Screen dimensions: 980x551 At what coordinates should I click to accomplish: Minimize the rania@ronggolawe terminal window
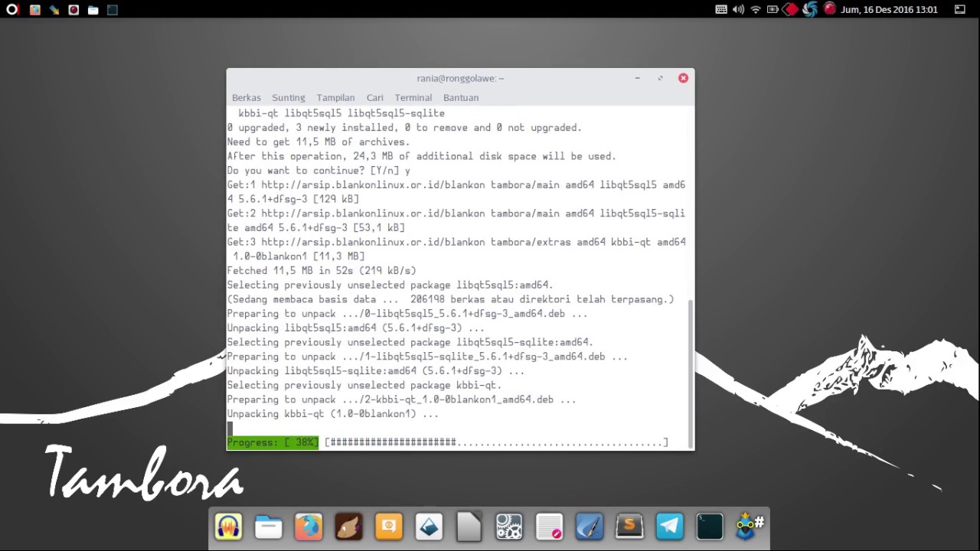pos(637,78)
